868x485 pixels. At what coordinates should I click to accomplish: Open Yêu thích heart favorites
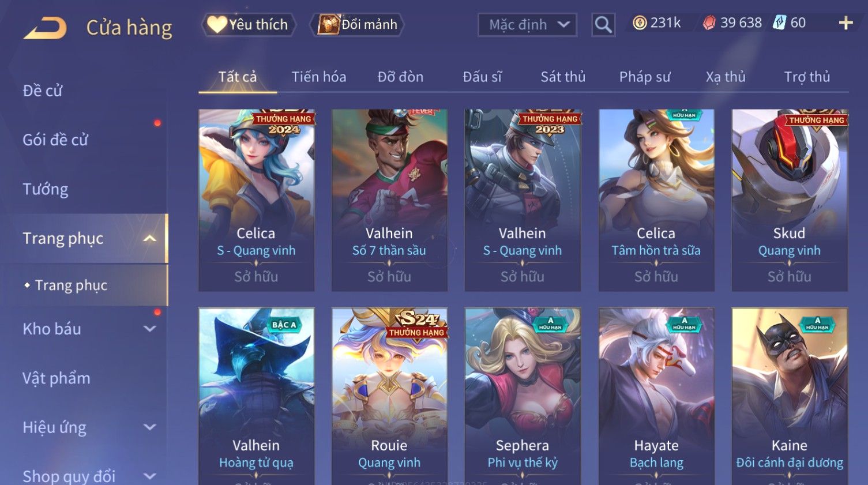pos(249,25)
